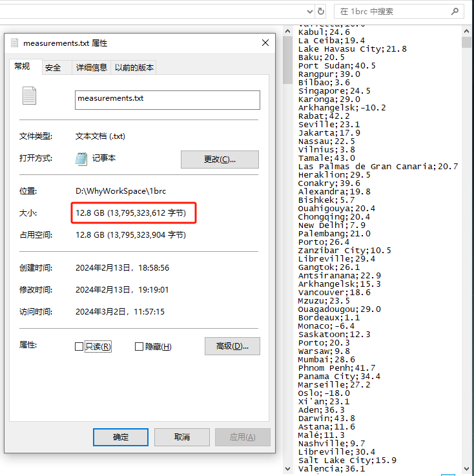Image resolution: width=474 pixels, height=476 pixels.
Task: Click the search magnifier icon
Action: 455,12
